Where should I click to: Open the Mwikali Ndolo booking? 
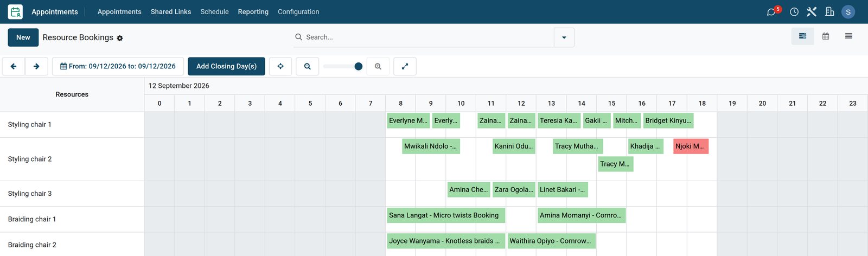click(x=431, y=146)
